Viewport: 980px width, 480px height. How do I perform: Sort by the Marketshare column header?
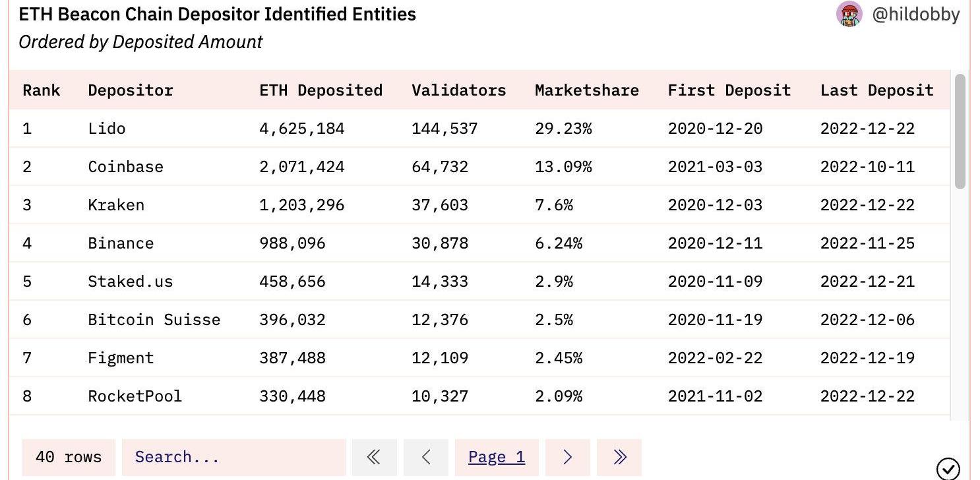click(587, 90)
